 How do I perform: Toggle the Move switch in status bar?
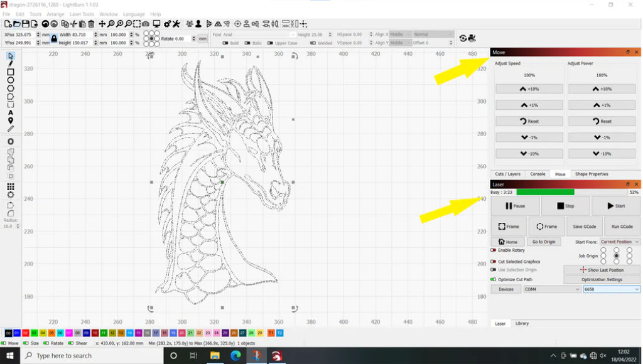pyautogui.click(x=3, y=343)
